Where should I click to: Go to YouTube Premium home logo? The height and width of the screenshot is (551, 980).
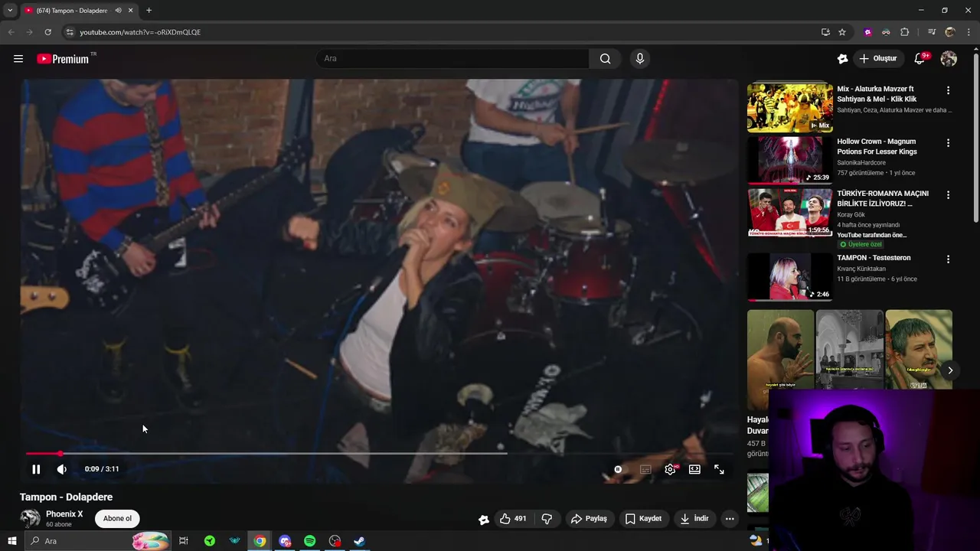point(63,59)
